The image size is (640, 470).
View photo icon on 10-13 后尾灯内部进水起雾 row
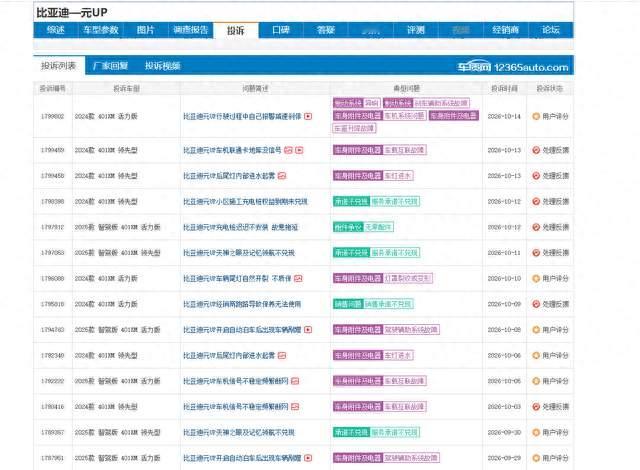pyautogui.click(x=282, y=176)
